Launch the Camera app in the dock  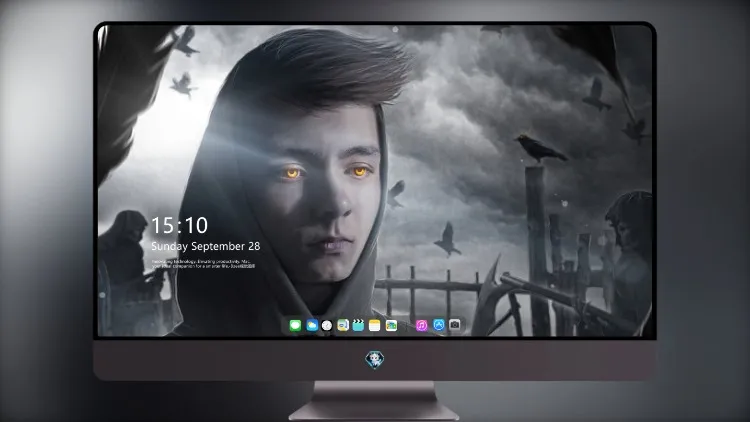455,325
